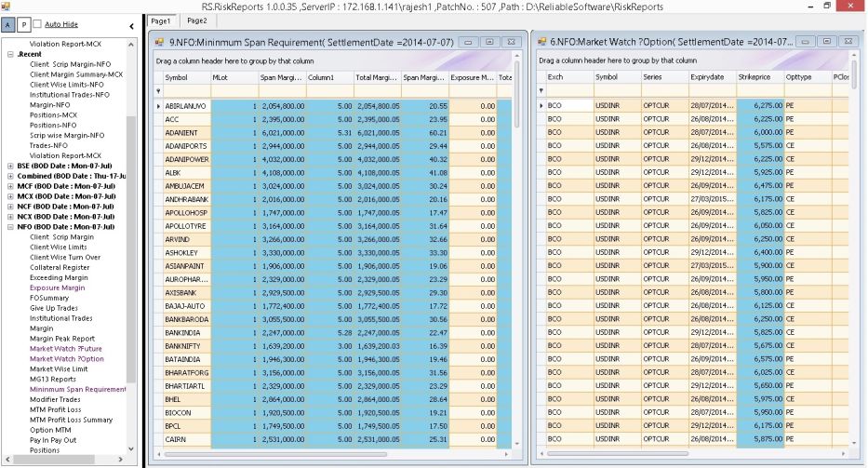Open Client Wise Turn Over item
The image size is (868, 468).
tap(65, 258)
